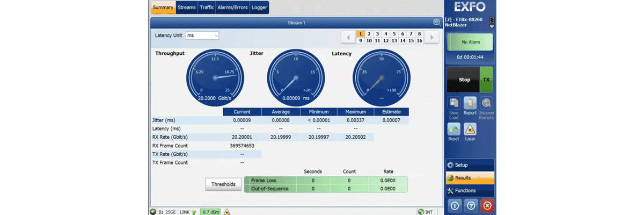This screenshot has width=644, height=215.
Task: Open the info button at bottom right
Action: [453, 205]
